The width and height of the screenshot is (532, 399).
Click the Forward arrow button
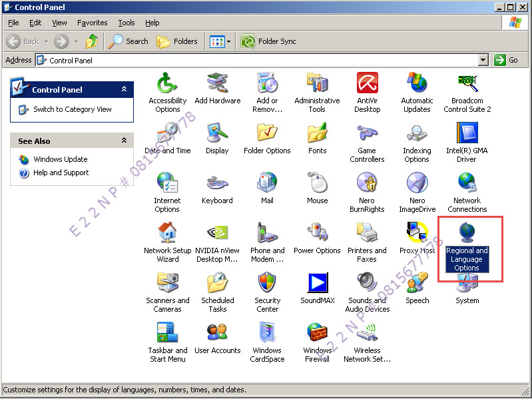tap(61, 41)
